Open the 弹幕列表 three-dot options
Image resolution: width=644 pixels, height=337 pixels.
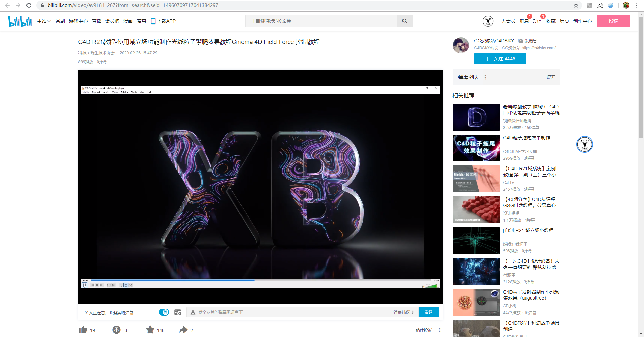point(485,77)
